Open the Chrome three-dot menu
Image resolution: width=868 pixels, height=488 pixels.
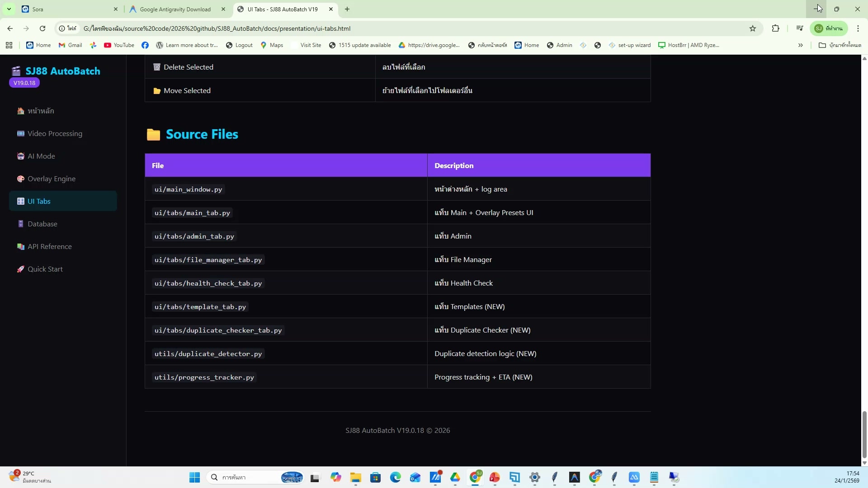(x=858, y=28)
